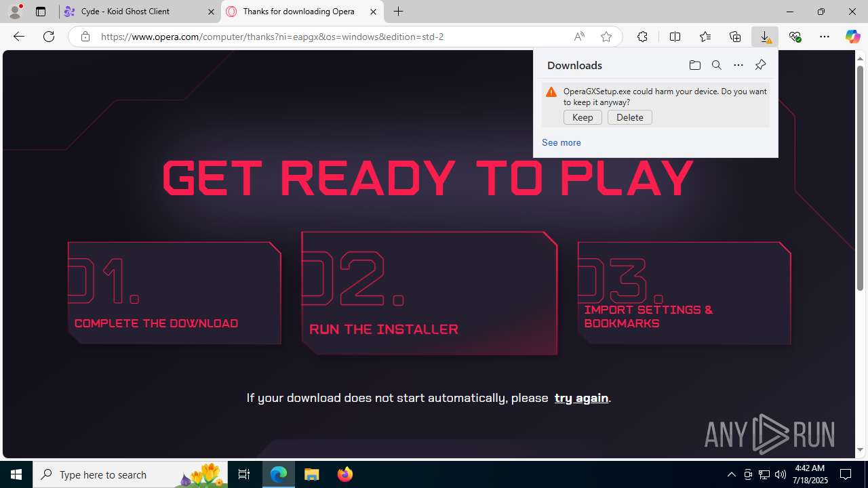Go back to the previous page
The height and width of the screenshot is (488, 868).
[19, 37]
